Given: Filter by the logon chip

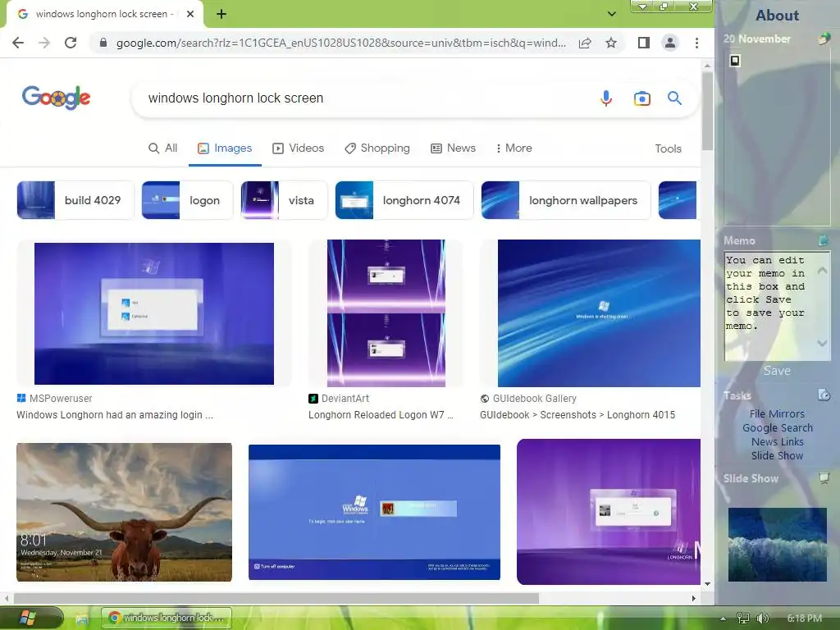Looking at the screenshot, I should point(188,200).
